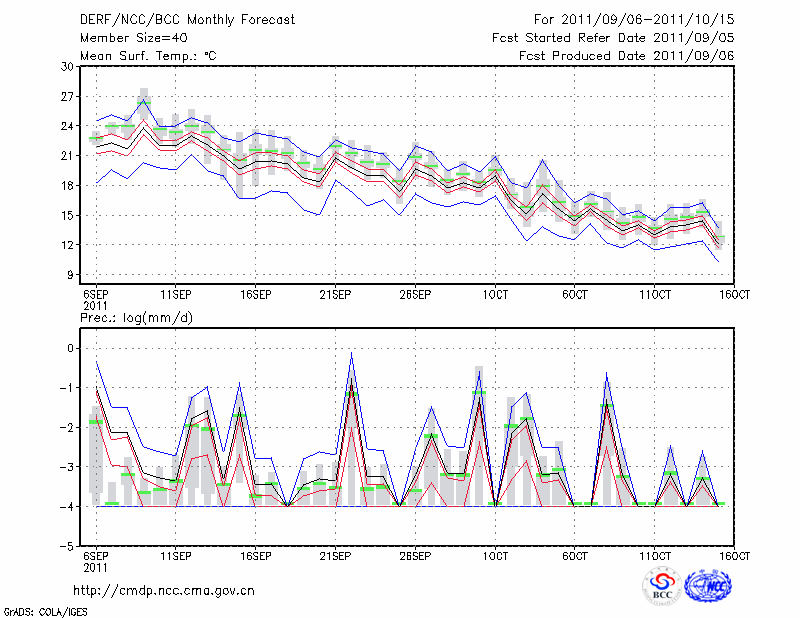This screenshot has height=618, width=800.
Task: Select the forecast period 2011/09/06-2011/10/15 text
Action: [x=634, y=19]
